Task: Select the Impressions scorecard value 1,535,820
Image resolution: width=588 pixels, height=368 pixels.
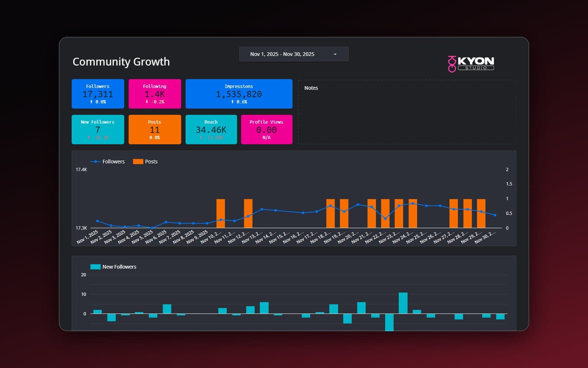Action: (239, 94)
